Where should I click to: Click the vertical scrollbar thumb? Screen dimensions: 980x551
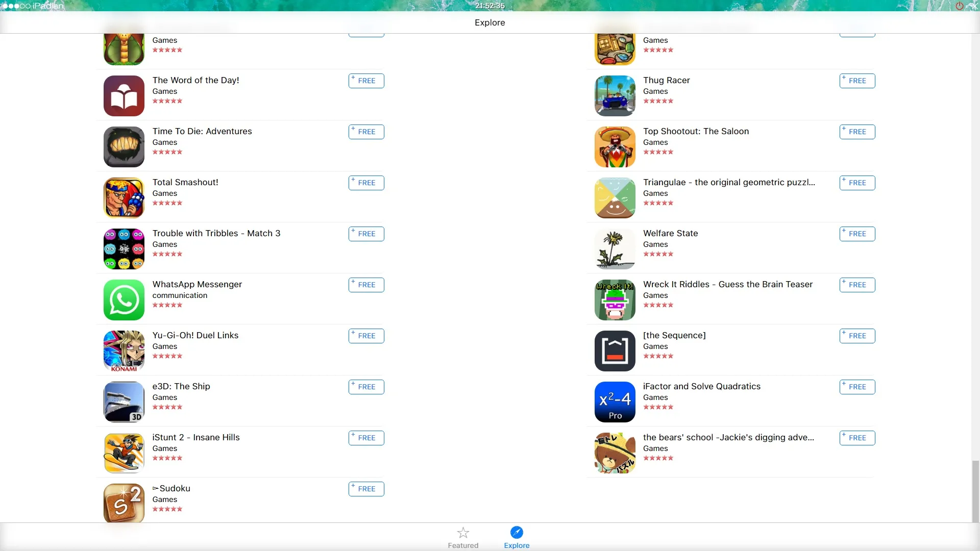pyautogui.click(x=975, y=491)
